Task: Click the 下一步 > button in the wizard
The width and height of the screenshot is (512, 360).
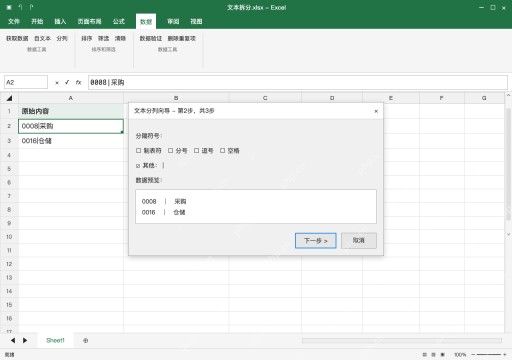Action: point(316,241)
